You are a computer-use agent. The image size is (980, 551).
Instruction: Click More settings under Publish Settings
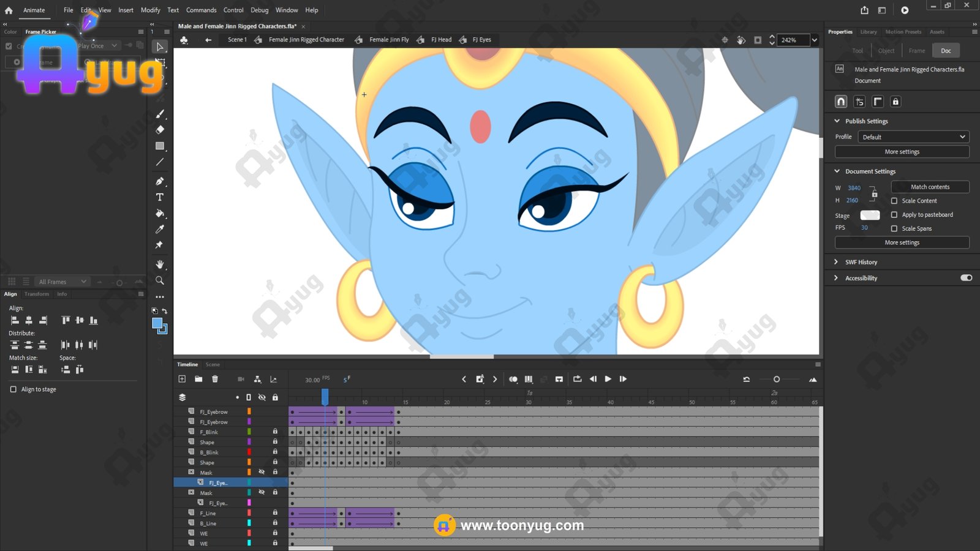pyautogui.click(x=902, y=152)
